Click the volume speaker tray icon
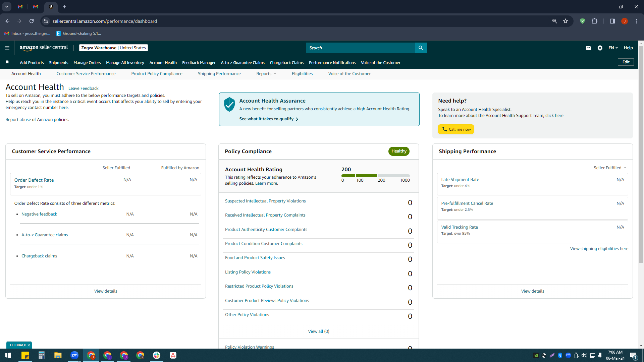This screenshot has width=644, height=362. point(584,355)
